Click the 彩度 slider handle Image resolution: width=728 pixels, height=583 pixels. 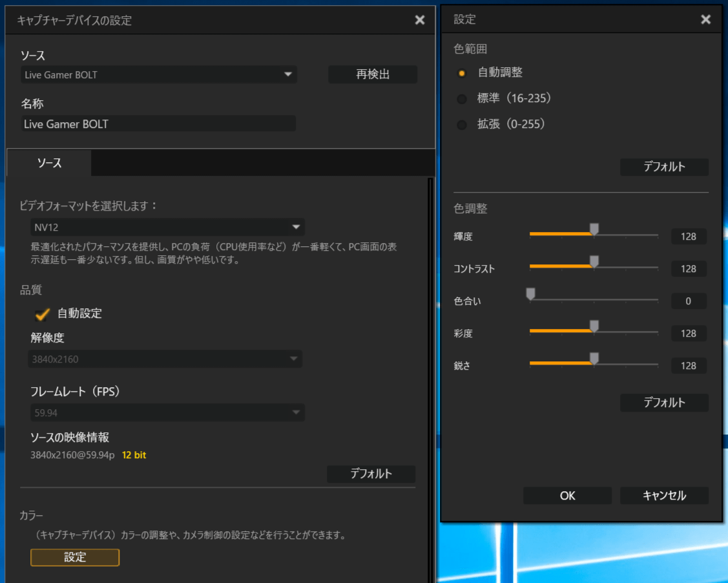tap(594, 326)
